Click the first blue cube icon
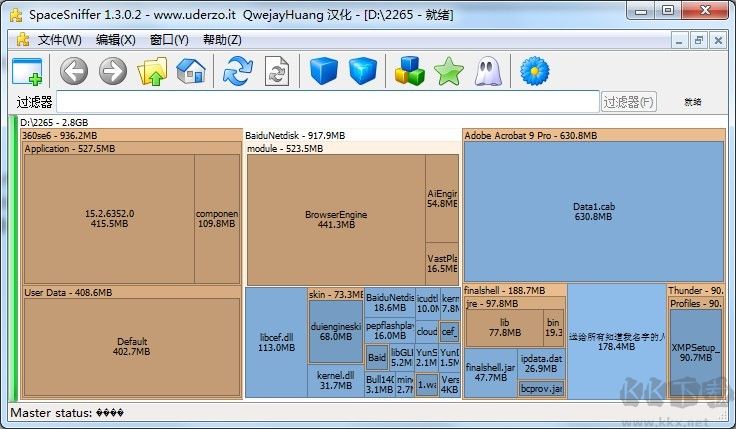The height and width of the screenshot is (429, 736). point(324,71)
